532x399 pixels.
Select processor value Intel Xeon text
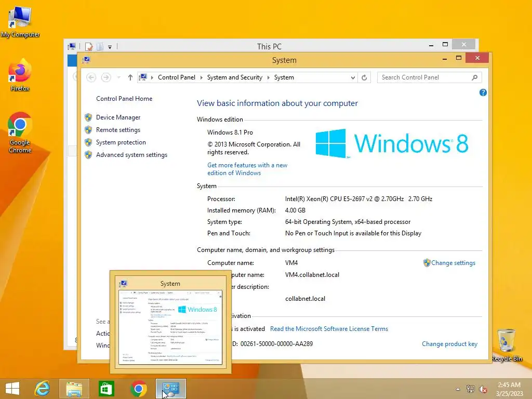coord(358,199)
